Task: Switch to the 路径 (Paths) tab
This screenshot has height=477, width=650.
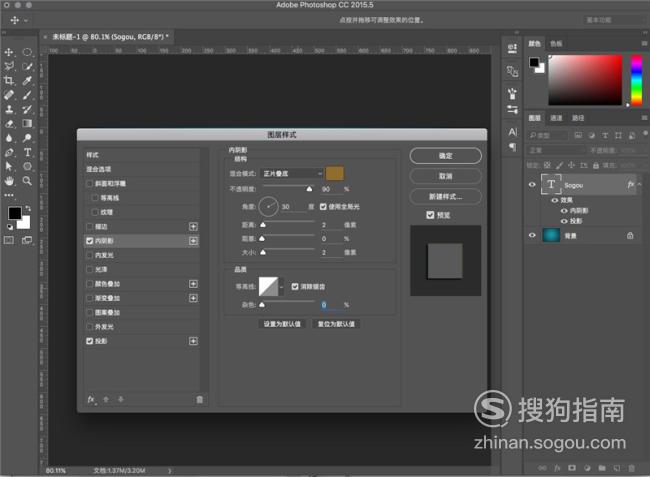Action: point(578,118)
